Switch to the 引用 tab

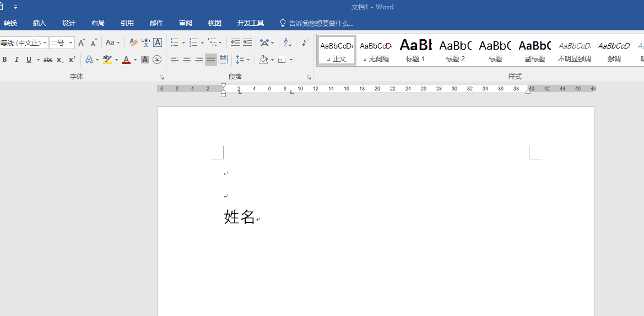pyautogui.click(x=127, y=23)
